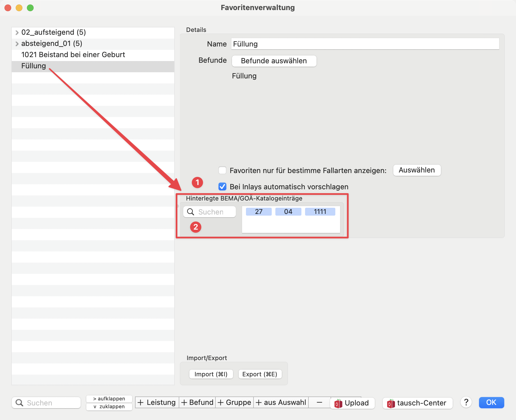Uncheck Bei Inlays automatisch vorschlagen
Image resolution: width=516 pixels, height=420 pixels.
coord(222,186)
